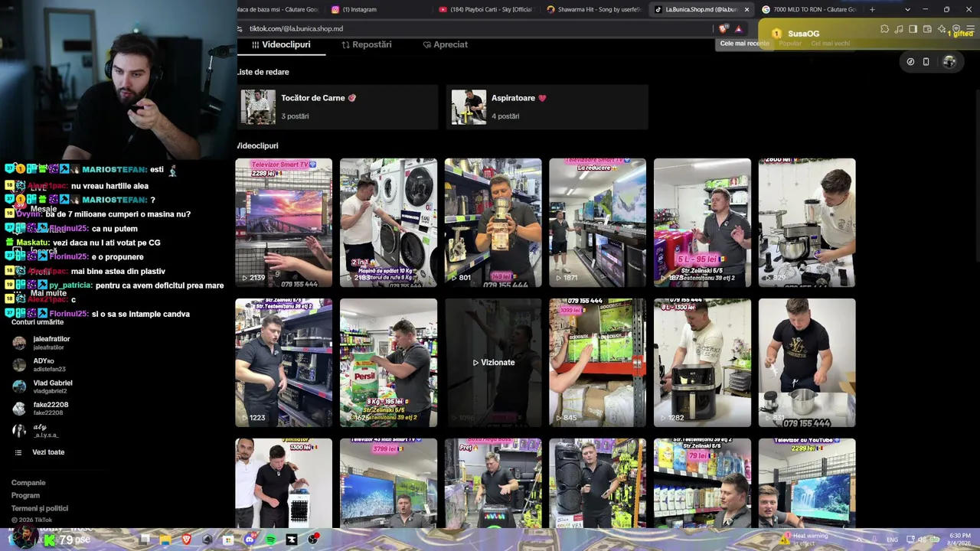Open the TikTok profile avatar menu
The image size is (980, 551).
click(949, 62)
